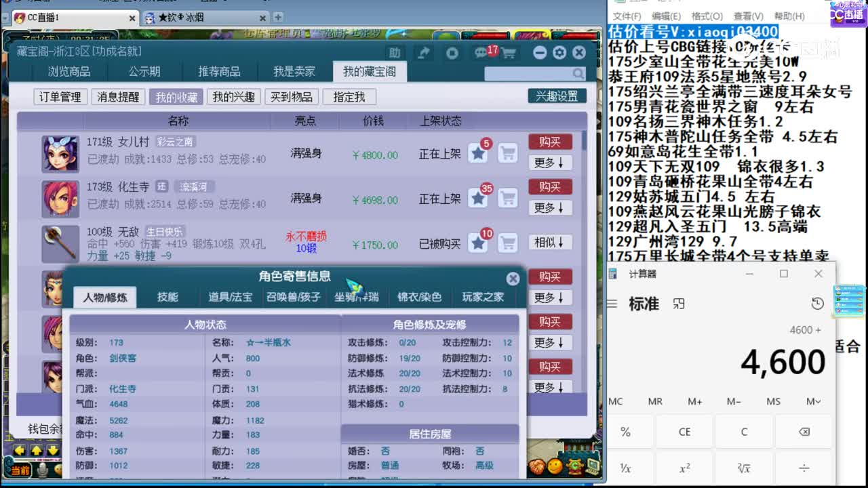Image resolution: width=868 pixels, height=488 pixels.
Task: Click the Calculator keep-on-top icon
Action: point(679,304)
